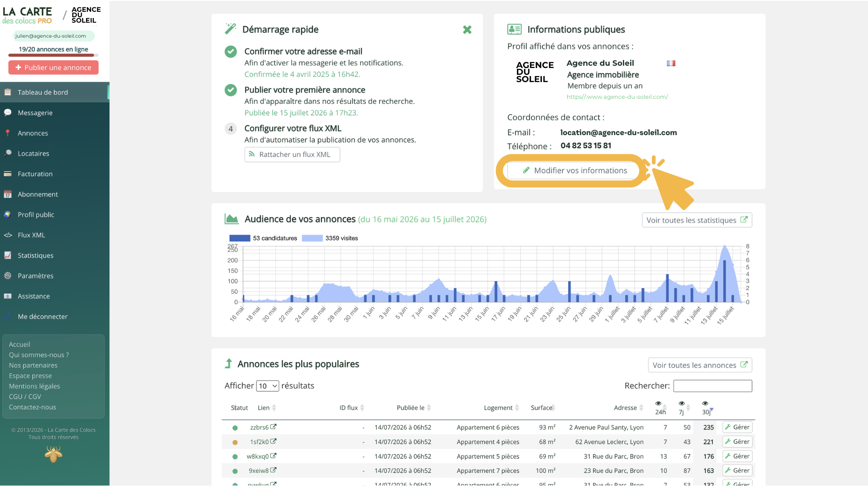This screenshot has width=868, height=487.
Task: Click the Tableau de bord sidebar icon
Action: click(8, 92)
